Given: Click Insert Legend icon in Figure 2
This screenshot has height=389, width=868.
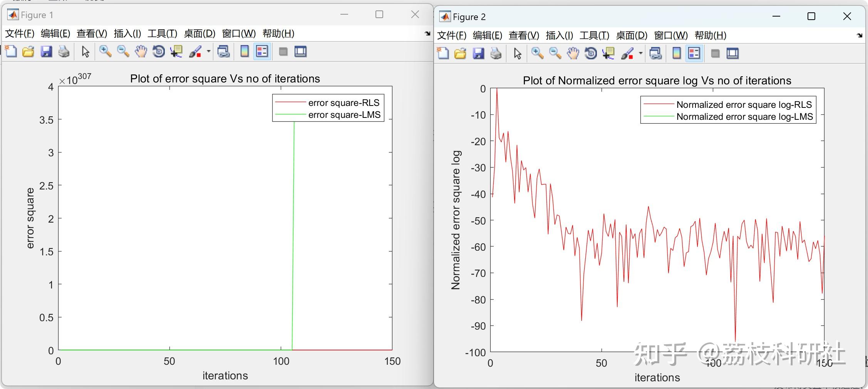Looking at the screenshot, I should [694, 53].
